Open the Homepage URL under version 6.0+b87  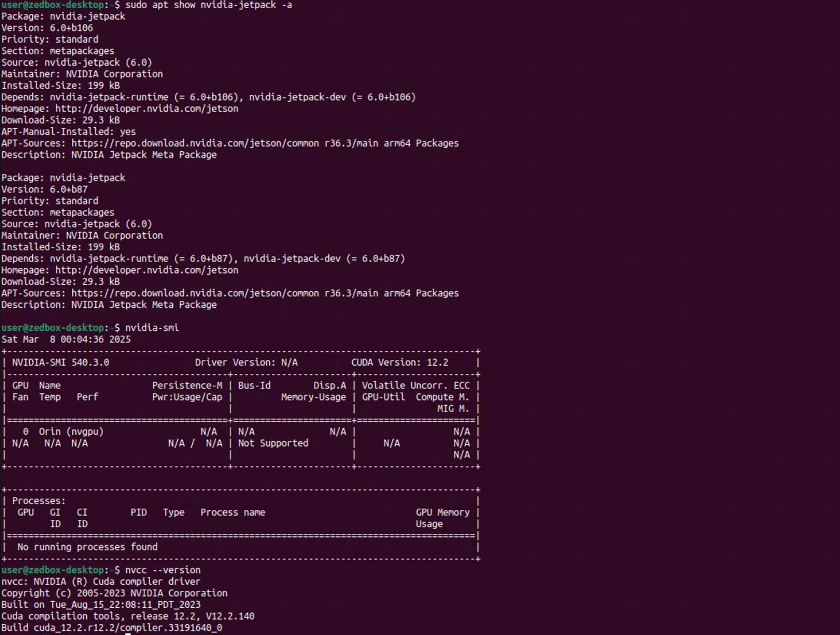(146, 270)
